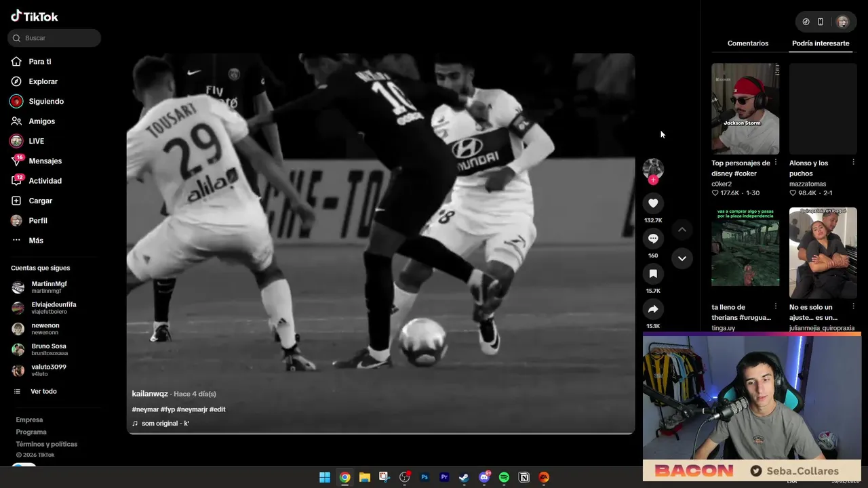Open the video creator's avatar

(x=653, y=168)
